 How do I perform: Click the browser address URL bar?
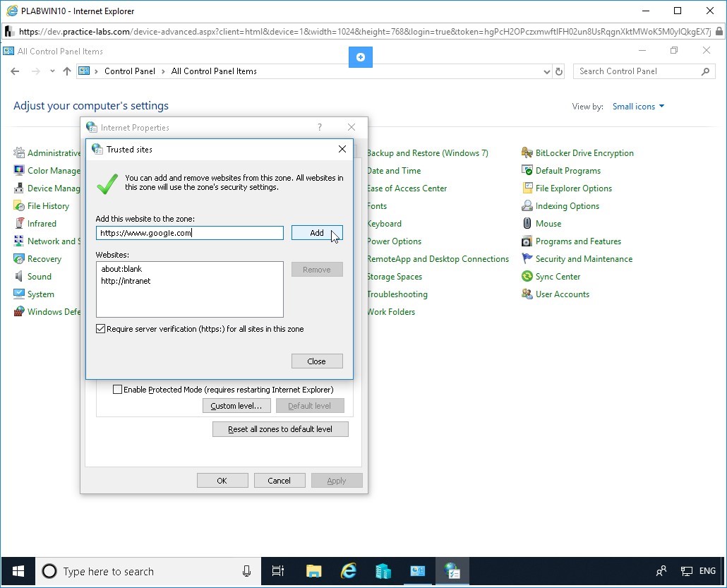click(364, 32)
